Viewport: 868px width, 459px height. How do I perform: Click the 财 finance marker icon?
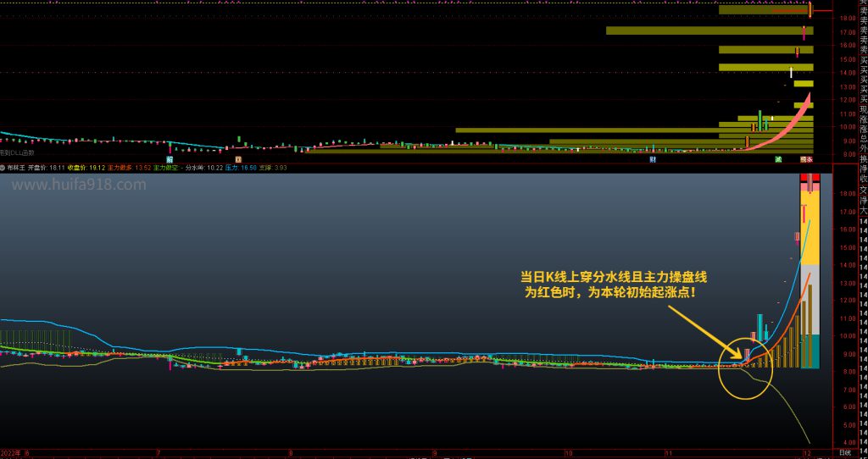[652, 158]
